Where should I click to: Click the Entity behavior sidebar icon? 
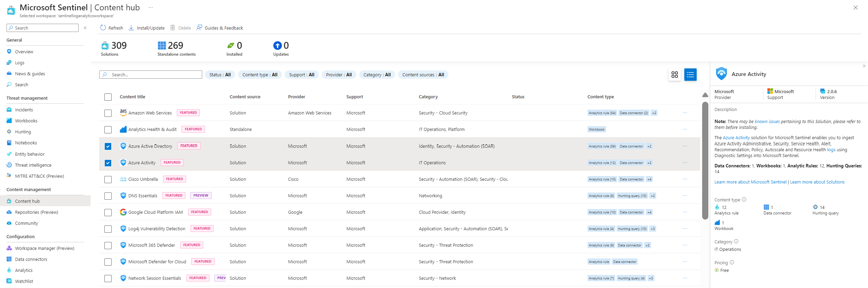pyautogui.click(x=9, y=154)
